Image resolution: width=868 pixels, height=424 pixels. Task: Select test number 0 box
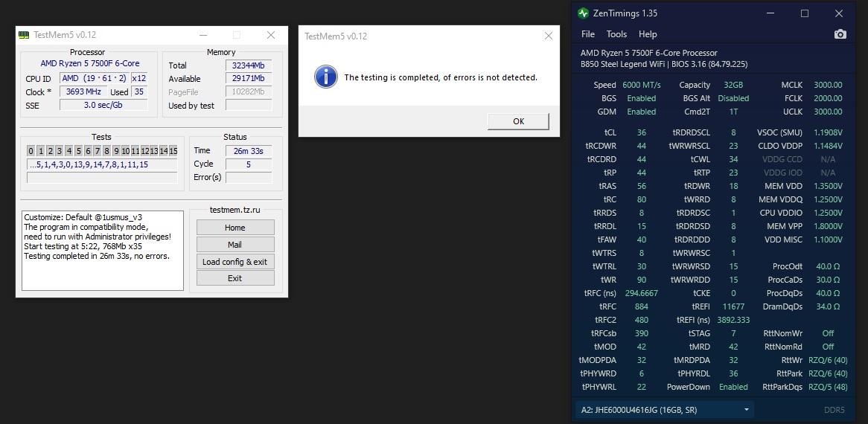[31, 151]
